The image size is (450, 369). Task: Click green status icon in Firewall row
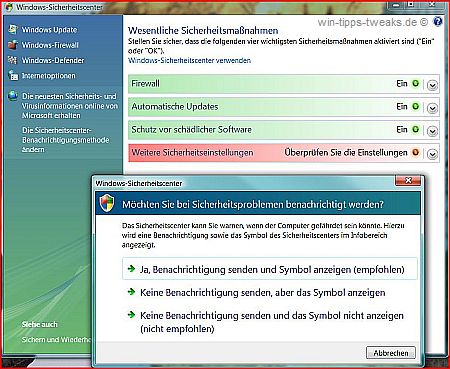[415, 83]
